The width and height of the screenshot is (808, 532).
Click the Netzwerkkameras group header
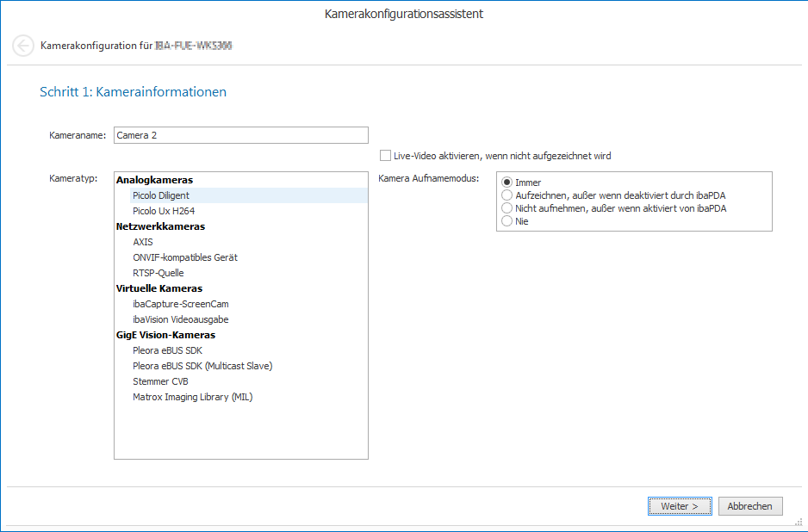tap(160, 226)
